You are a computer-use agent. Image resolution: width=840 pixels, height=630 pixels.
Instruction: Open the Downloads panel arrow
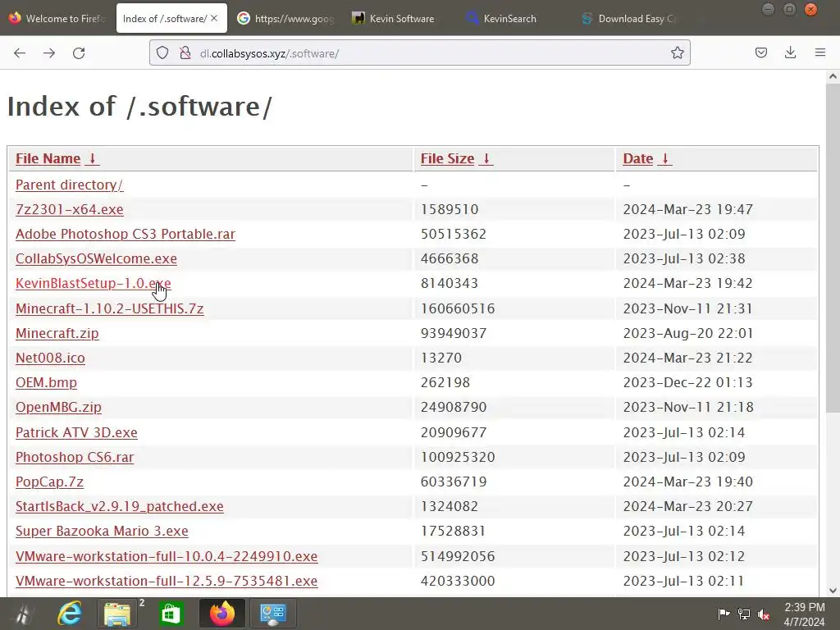790,52
